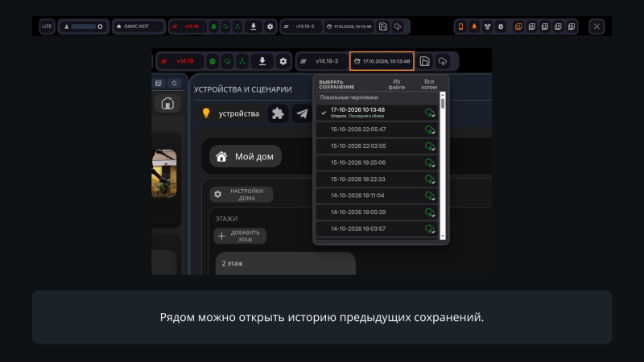Image resolution: width=644 pixels, height=362 pixels.
Task: Open the ОФИС ХЮТ home selector
Action: (x=138, y=27)
